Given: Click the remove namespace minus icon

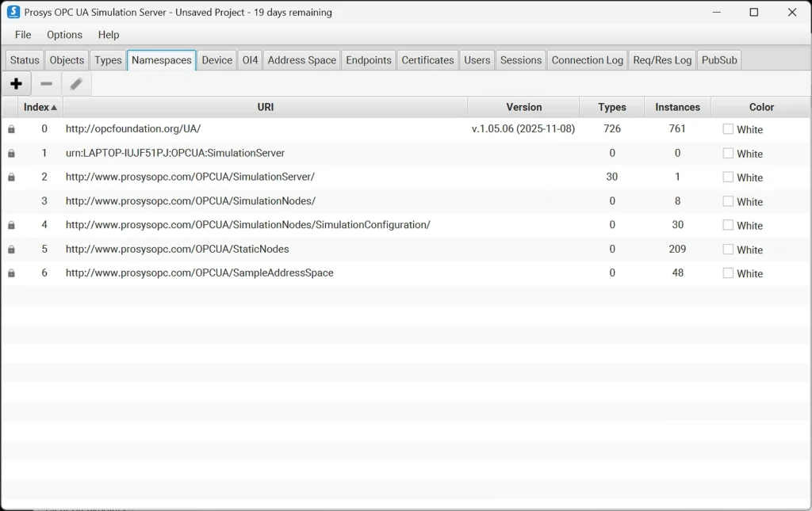Looking at the screenshot, I should [46, 84].
